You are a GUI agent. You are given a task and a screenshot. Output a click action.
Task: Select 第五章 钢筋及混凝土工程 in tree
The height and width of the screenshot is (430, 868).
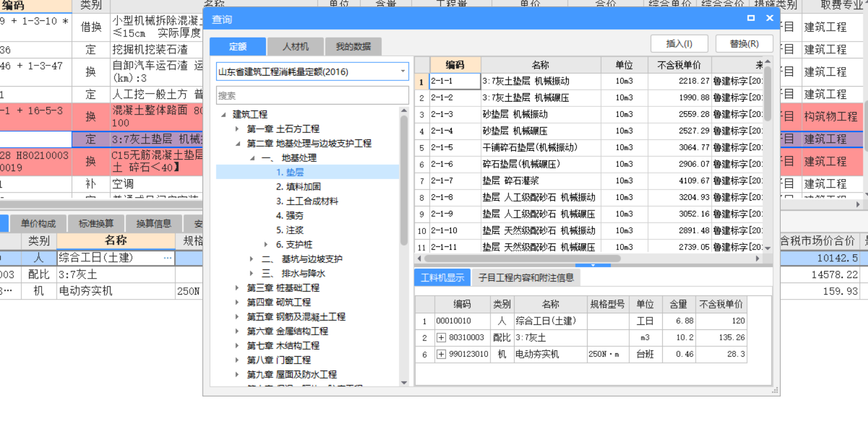tap(296, 317)
